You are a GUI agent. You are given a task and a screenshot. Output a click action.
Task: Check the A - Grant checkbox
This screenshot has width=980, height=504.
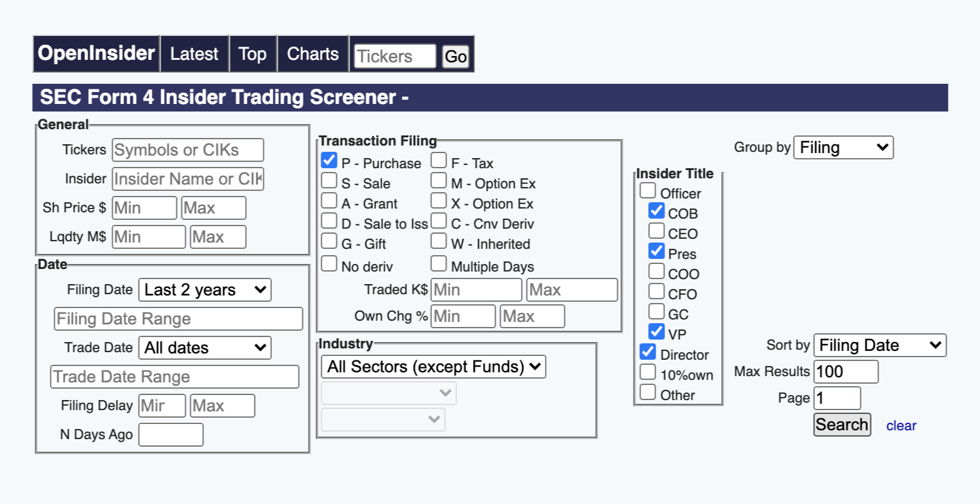(329, 200)
